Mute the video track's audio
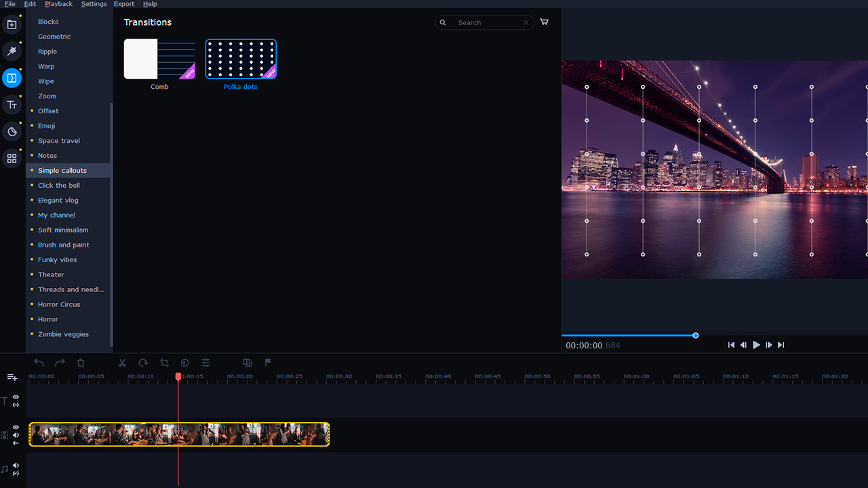 [x=15, y=436]
